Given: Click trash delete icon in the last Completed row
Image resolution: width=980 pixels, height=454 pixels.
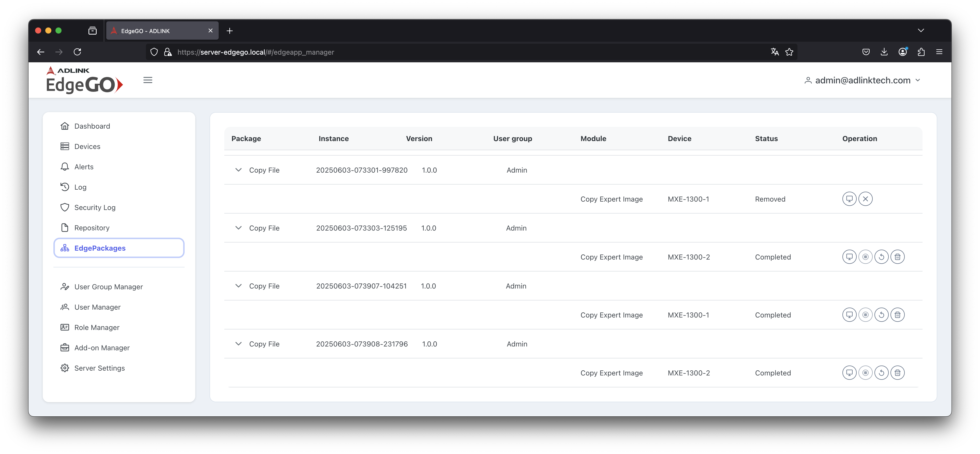Looking at the screenshot, I should (897, 373).
